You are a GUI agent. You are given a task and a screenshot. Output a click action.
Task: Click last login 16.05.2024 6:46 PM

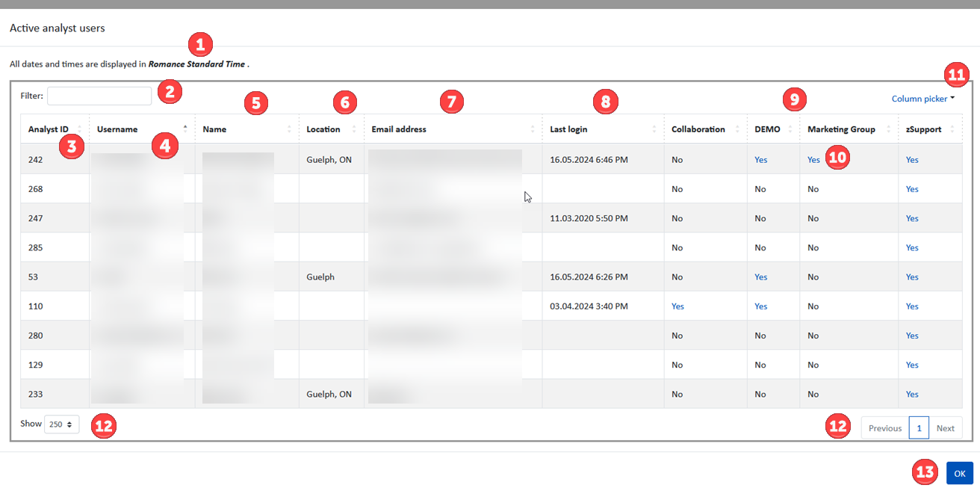[x=589, y=160]
